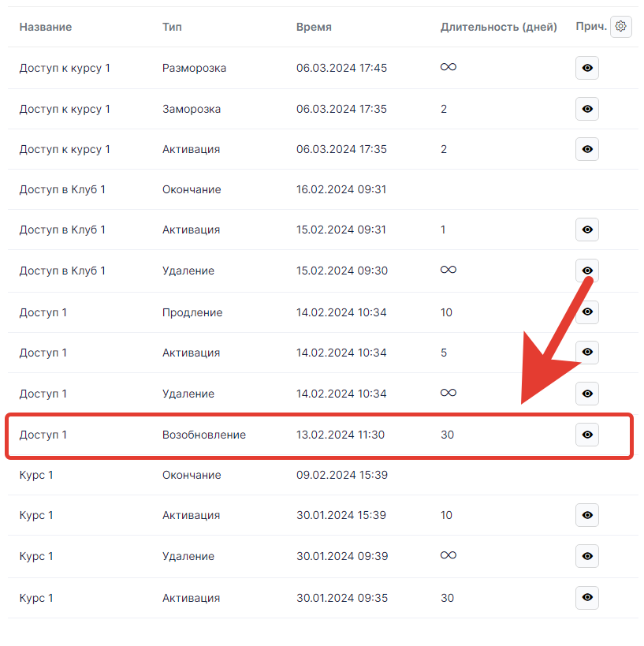This screenshot has width=644, height=646.
Task: Click the eye icon for Доступ в Клуб 1 Удаление
Action: coord(586,271)
